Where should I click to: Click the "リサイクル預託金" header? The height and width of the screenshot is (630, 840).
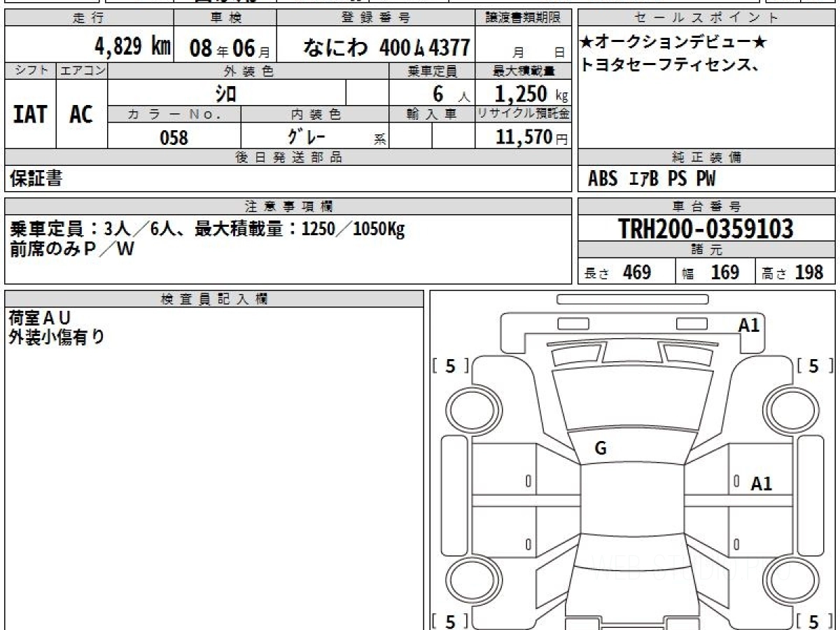pyautogui.click(x=524, y=114)
